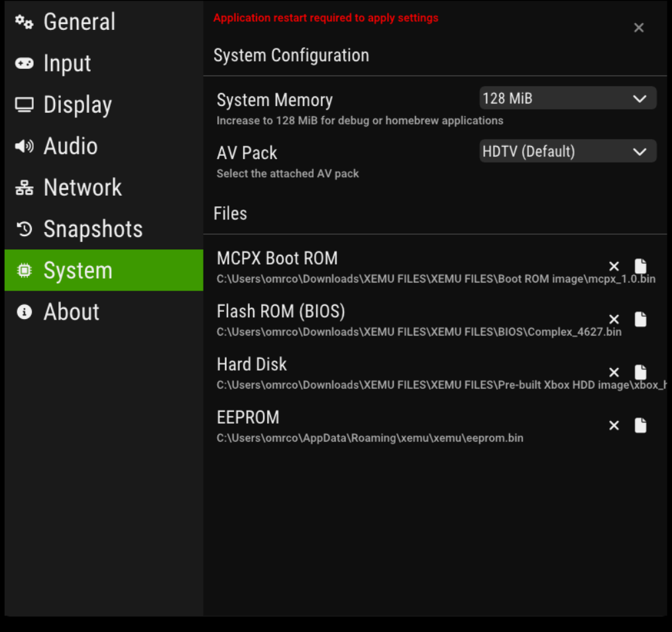Click the gamepad icon beside Input
This screenshot has height=632, width=672.
coord(24,64)
